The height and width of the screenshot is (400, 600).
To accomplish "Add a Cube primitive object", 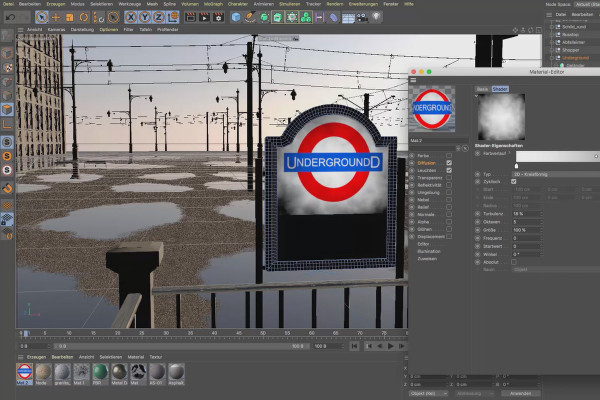I will coord(236,17).
